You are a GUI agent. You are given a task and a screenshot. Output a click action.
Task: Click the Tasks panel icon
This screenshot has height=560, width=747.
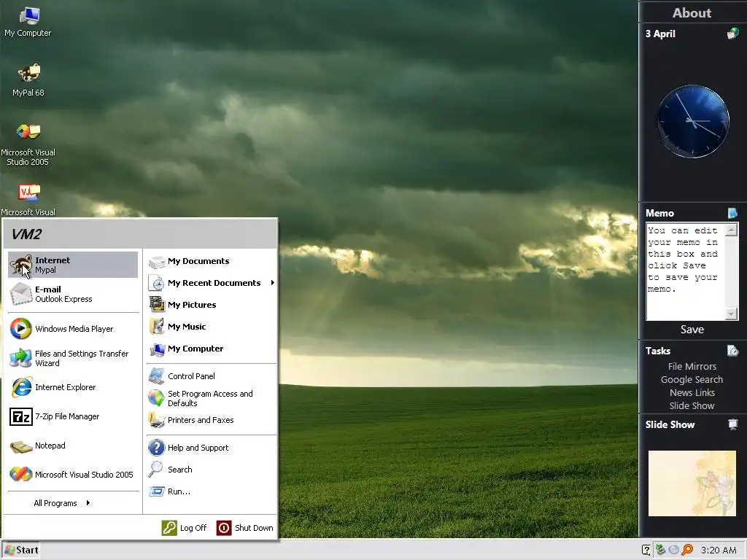pyautogui.click(x=732, y=351)
